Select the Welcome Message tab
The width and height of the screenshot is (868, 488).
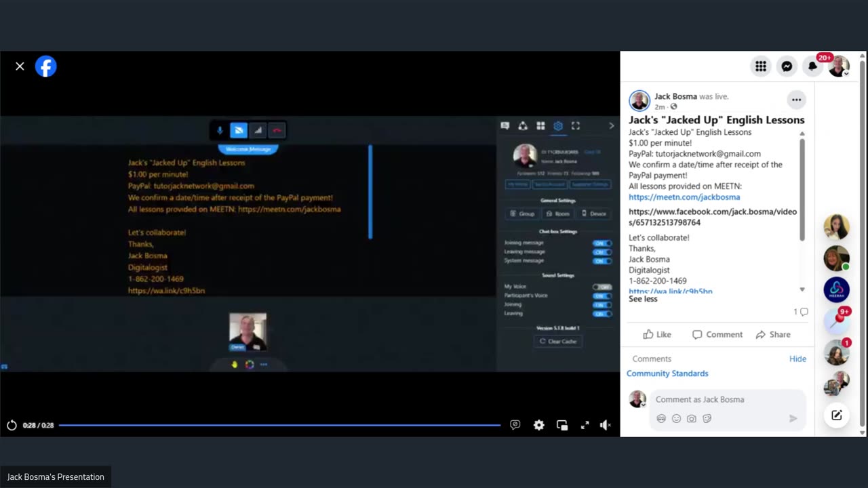[x=248, y=149]
